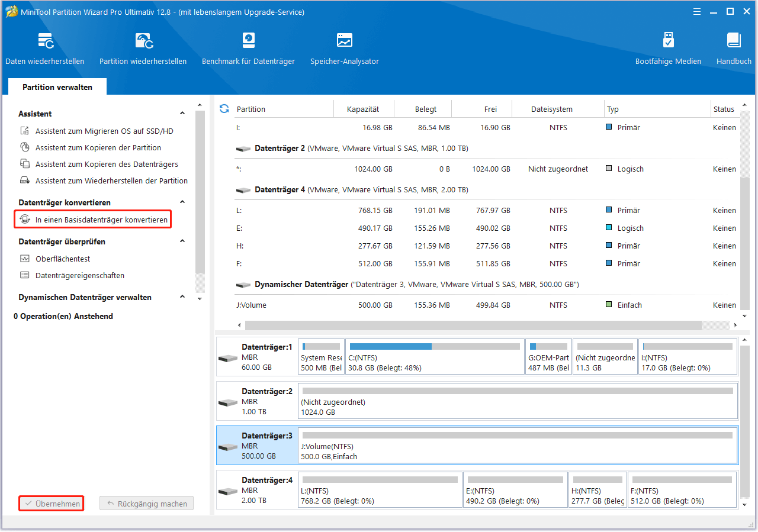Collapse the Datenträger konvertieren section
Image resolution: width=758 pixels, height=532 pixels.
[x=182, y=202]
